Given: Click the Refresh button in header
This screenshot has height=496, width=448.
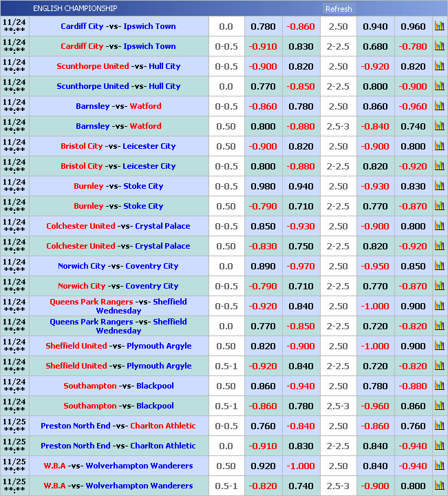Looking at the screenshot, I should pyautogui.click(x=338, y=9).
